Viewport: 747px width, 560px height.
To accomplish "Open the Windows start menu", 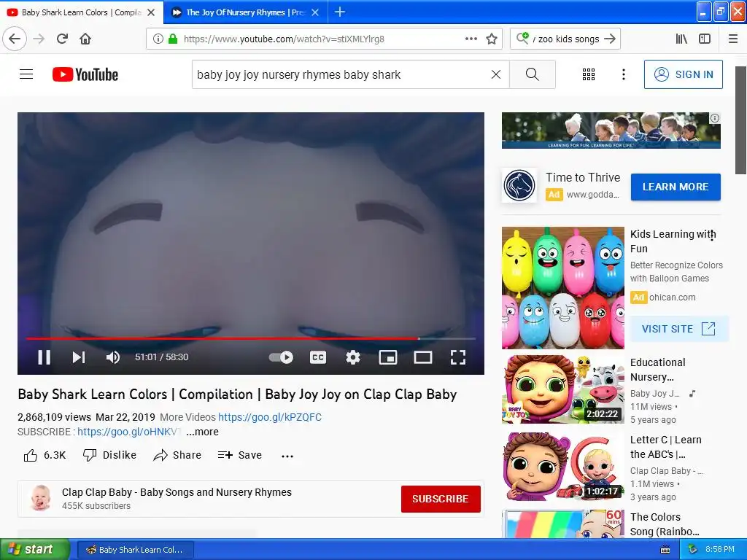I will [34, 550].
